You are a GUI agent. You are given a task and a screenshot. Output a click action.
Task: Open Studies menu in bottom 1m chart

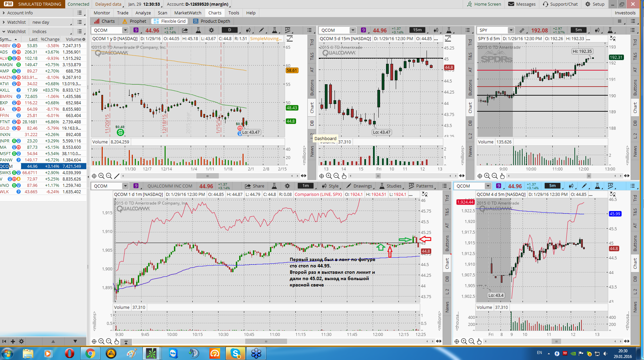coord(390,186)
